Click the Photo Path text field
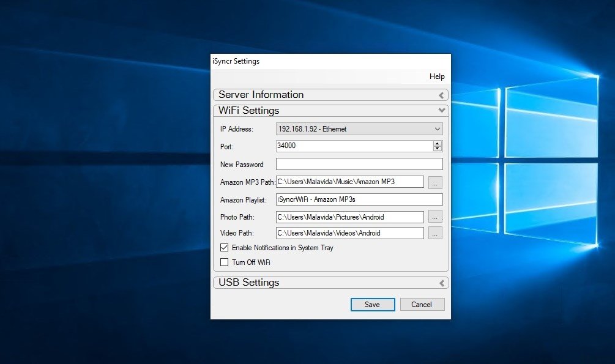The image size is (615, 364). pyautogui.click(x=350, y=217)
